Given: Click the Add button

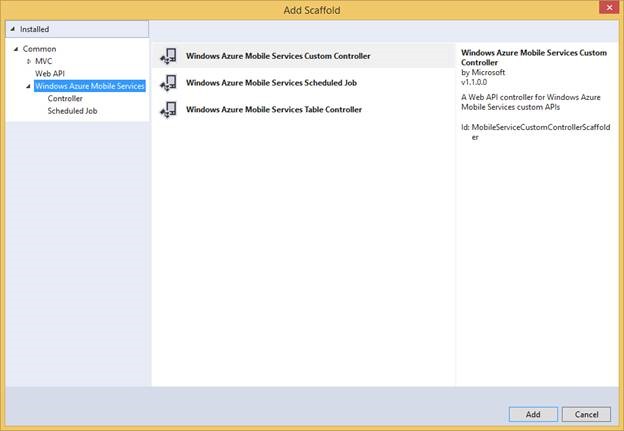Looking at the screenshot, I should tap(533, 414).
